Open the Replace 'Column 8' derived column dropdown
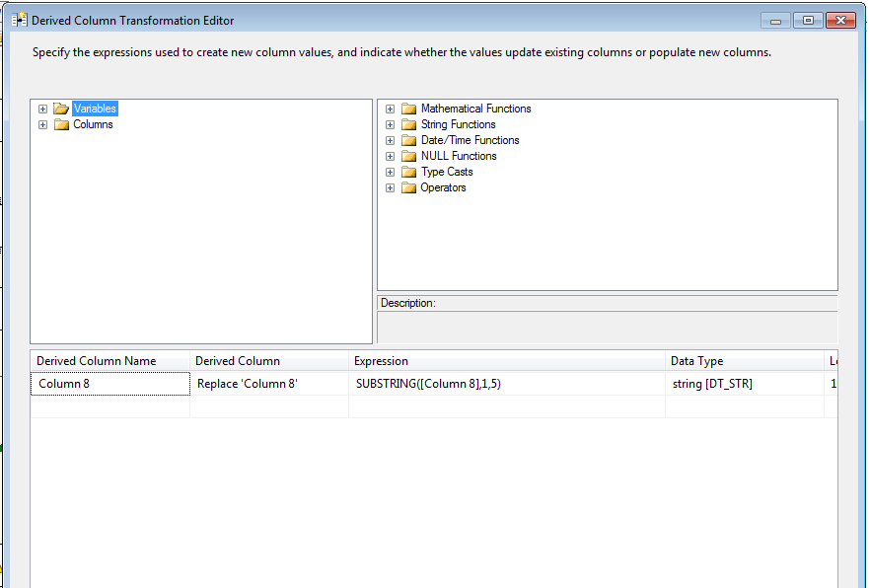Image resolution: width=870 pixels, height=588 pixels. click(x=268, y=384)
